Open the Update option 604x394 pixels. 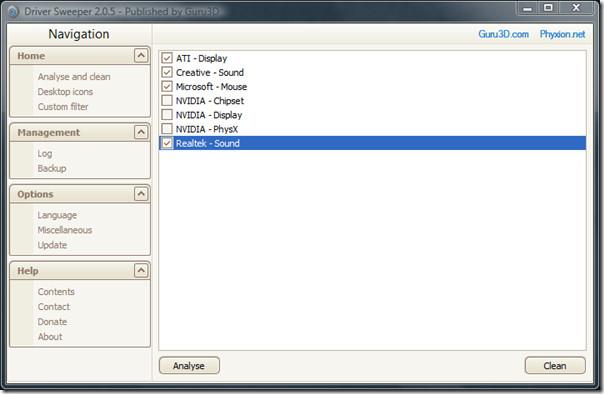pos(52,245)
